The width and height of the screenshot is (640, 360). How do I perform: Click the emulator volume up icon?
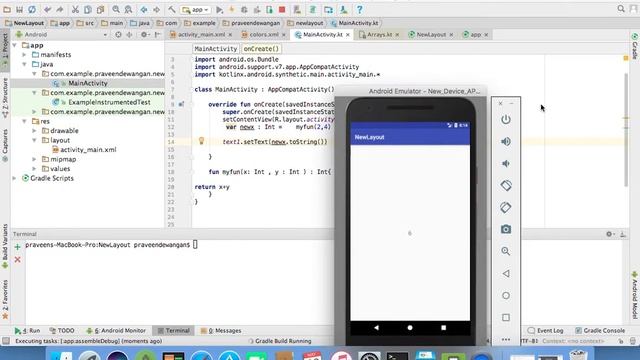(506, 142)
